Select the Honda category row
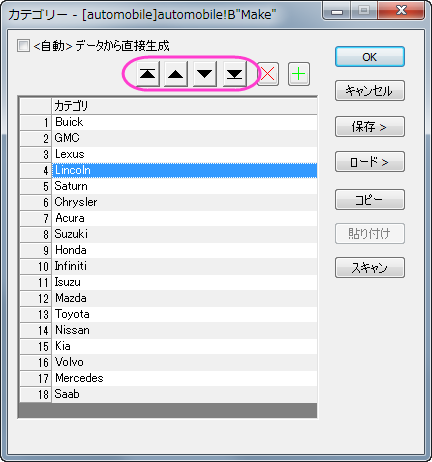The image size is (432, 462). coord(184,250)
